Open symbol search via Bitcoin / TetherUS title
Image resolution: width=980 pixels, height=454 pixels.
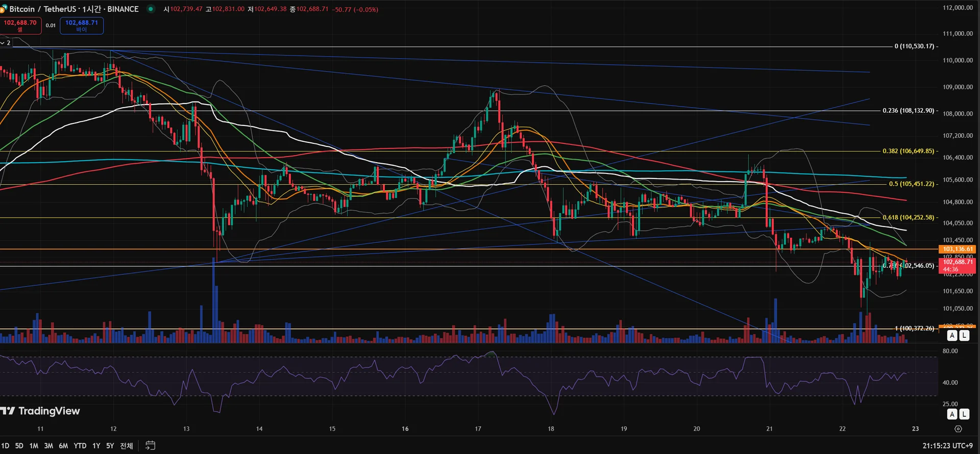[74, 9]
